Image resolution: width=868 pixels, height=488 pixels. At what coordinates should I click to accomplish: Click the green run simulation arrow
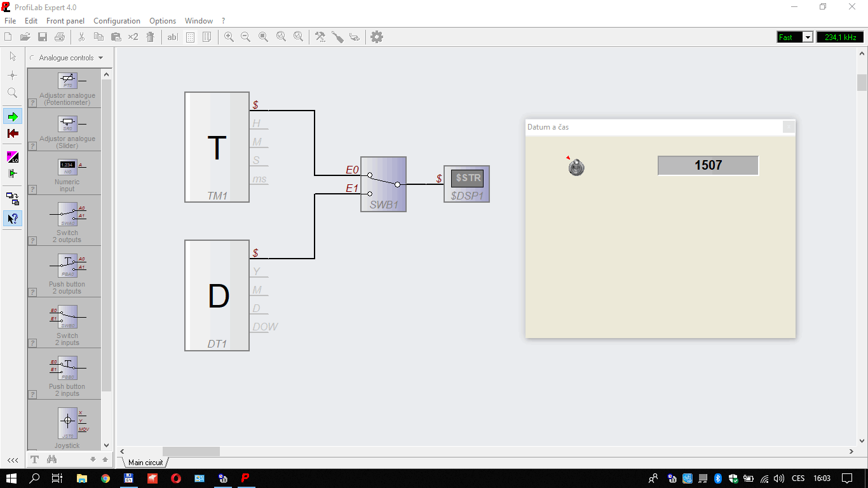coord(12,116)
